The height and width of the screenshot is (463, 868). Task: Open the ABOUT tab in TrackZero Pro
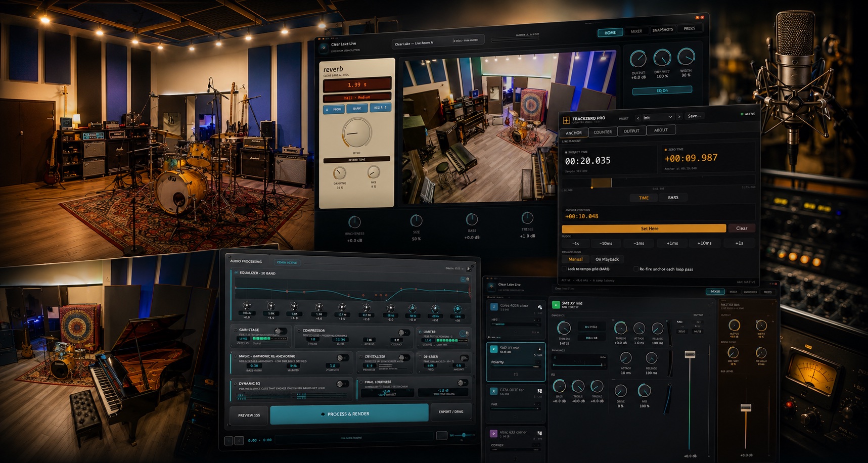pyautogui.click(x=661, y=130)
